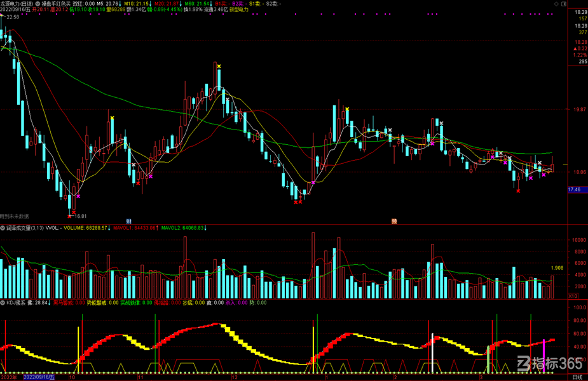Click the panel layout icon at top right
Screen dimensions: 588x381
pos(564,4)
